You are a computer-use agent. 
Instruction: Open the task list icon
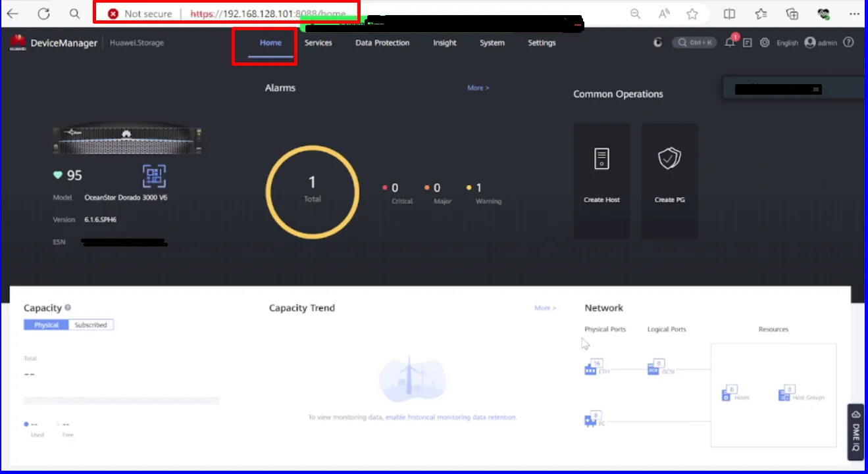tap(748, 43)
